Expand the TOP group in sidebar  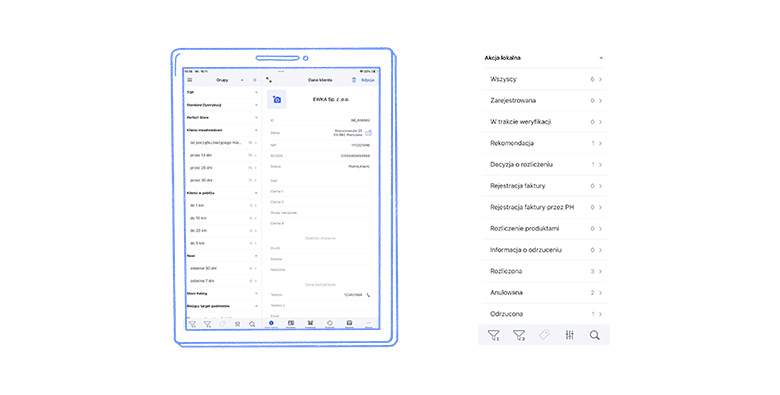coord(222,93)
